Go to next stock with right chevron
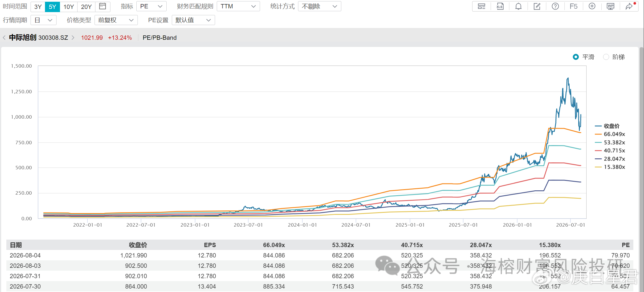Screen dimensions: 644x292 click(x=73, y=38)
